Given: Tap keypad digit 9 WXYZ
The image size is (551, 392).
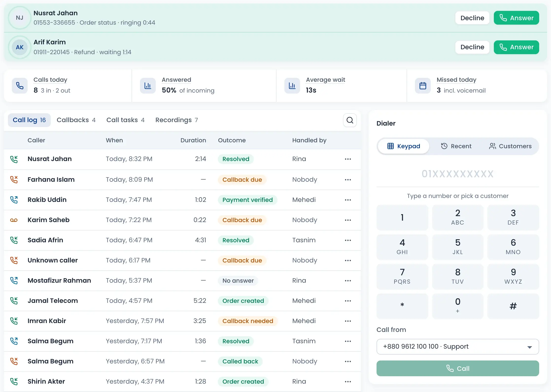Looking at the screenshot, I should (513, 277).
